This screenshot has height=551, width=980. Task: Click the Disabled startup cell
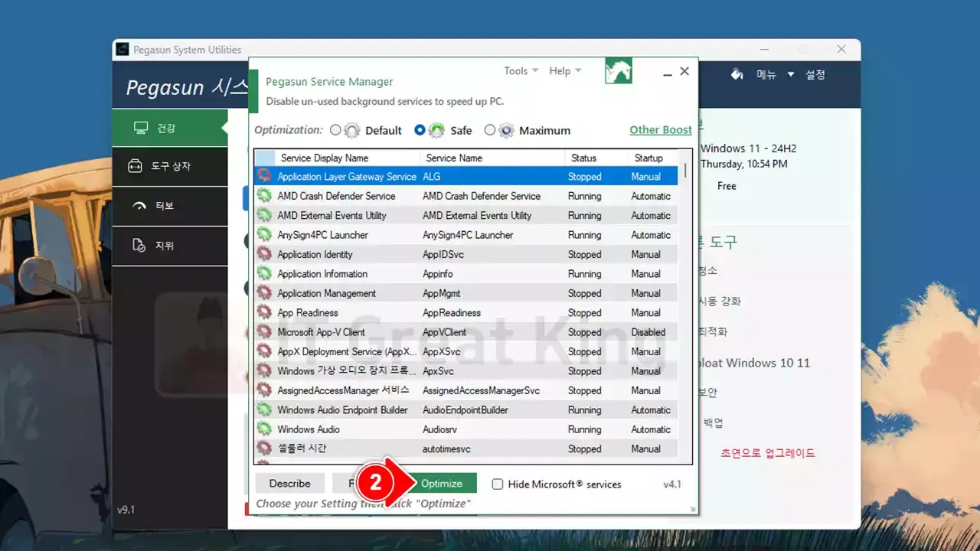coord(648,332)
